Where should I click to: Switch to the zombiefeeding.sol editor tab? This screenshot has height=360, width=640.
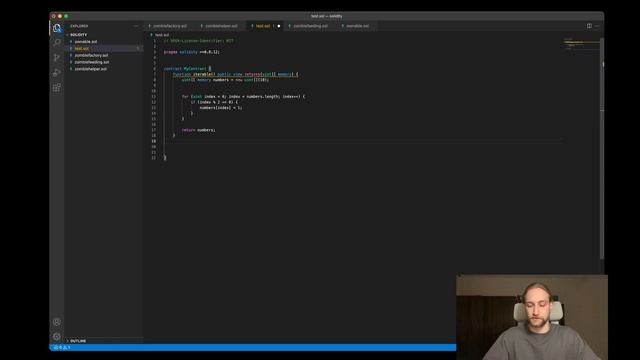309,26
